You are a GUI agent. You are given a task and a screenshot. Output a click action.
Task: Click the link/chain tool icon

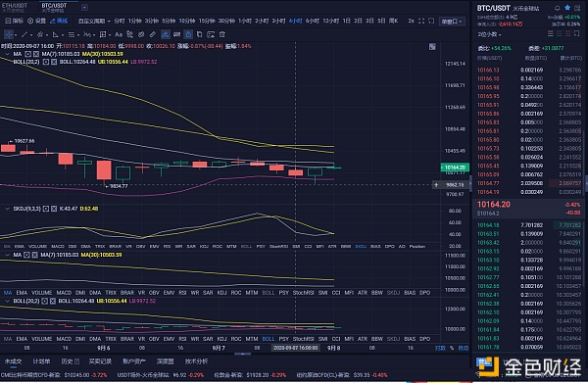(x=141, y=34)
